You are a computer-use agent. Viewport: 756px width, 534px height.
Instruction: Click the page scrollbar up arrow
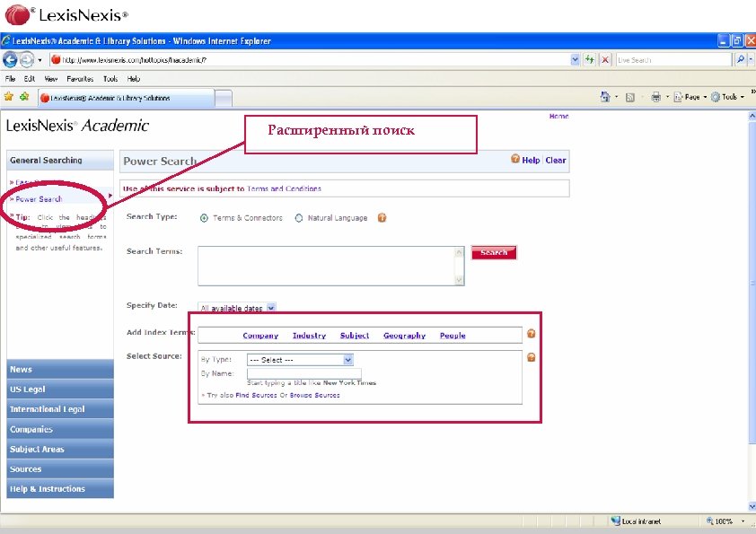point(752,116)
